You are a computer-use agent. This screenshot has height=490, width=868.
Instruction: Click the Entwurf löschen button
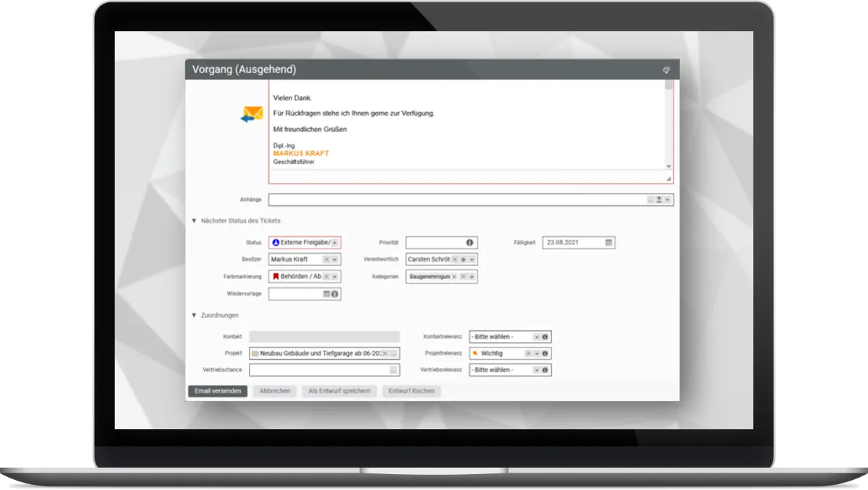[412, 391]
